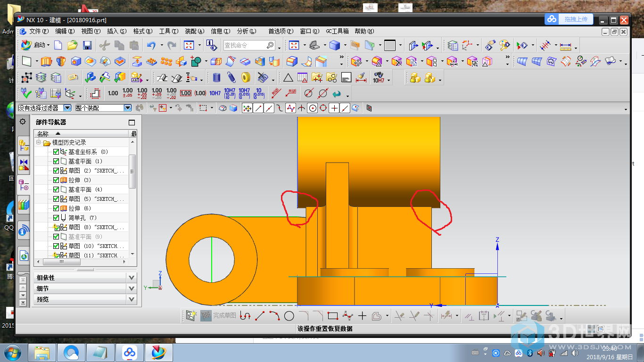644x362 pixels.
Task: Toggle the 简单孔 (7) checkbox
Action: point(56,218)
